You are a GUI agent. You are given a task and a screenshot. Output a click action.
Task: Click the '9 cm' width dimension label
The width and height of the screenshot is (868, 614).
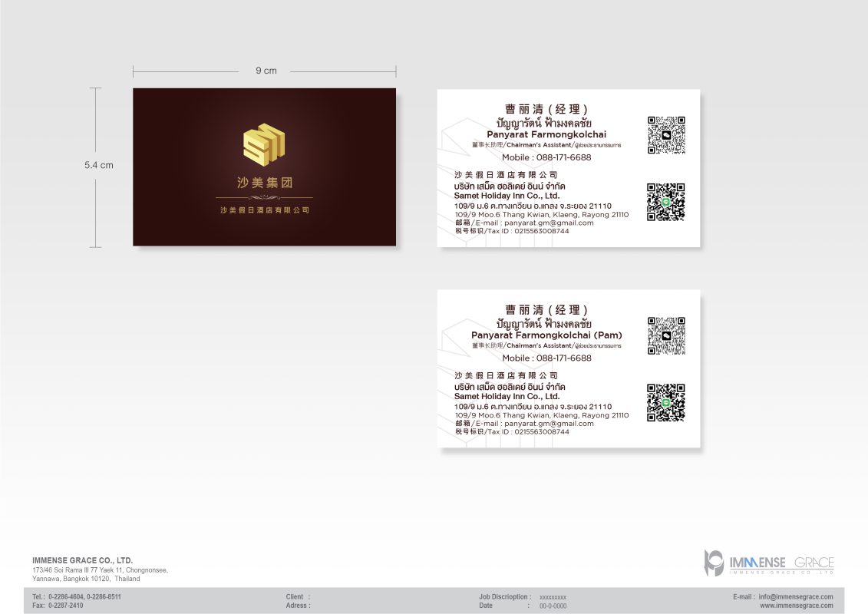[x=266, y=71]
